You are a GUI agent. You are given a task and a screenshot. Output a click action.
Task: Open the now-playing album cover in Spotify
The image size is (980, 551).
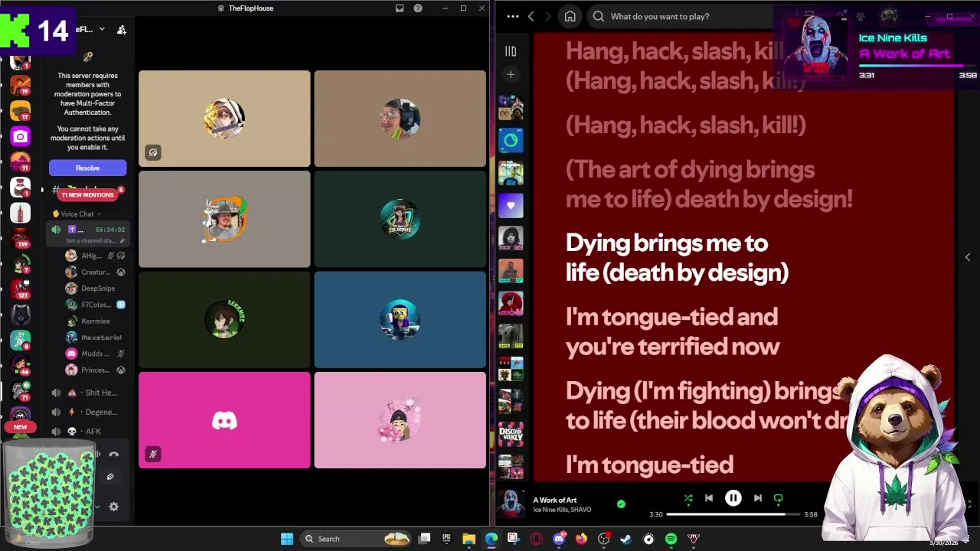point(511,504)
